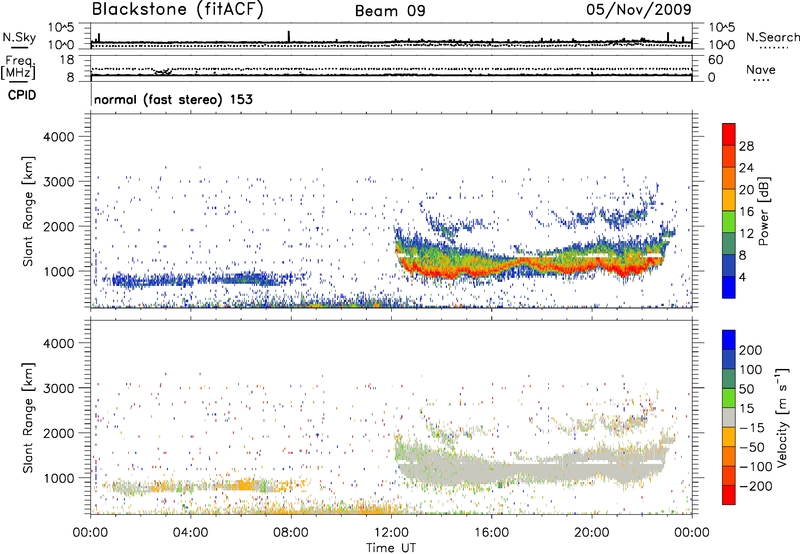The image size is (800, 554).
Task: Click the 'Nave' legend label
Action: 761,70
